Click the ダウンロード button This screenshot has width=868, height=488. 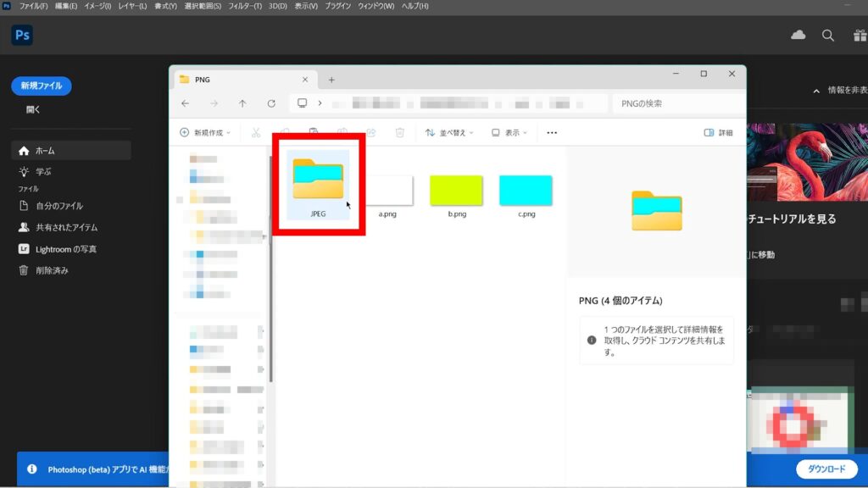[x=826, y=469]
